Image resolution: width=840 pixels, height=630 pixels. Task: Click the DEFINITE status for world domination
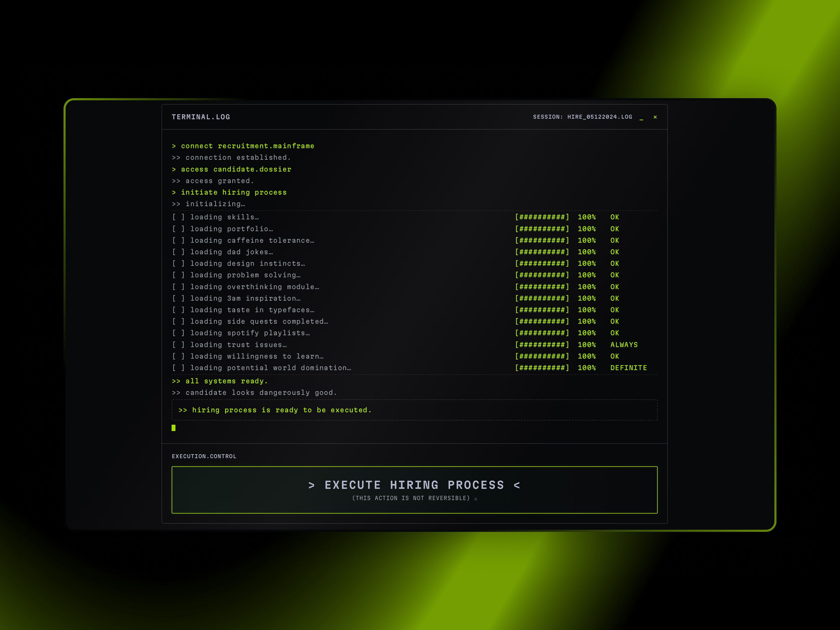628,368
